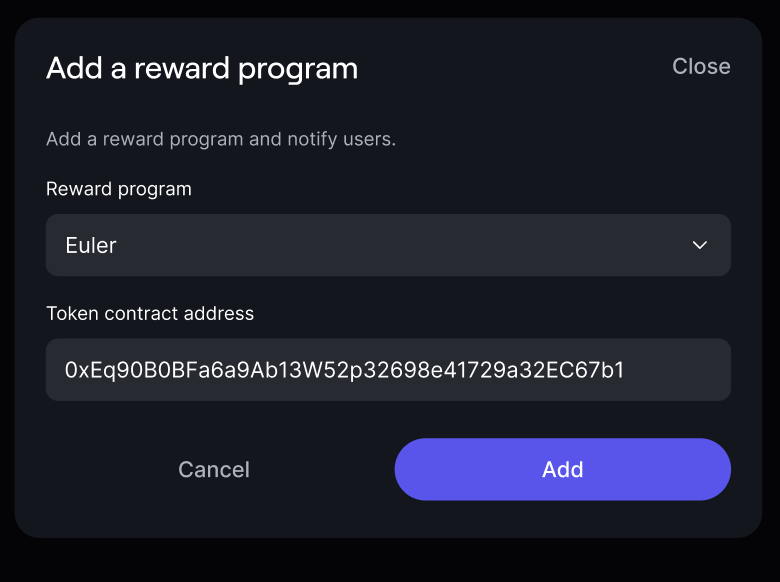Close the Add a reward program dialog
This screenshot has height=582, width=780.
tap(701, 66)
